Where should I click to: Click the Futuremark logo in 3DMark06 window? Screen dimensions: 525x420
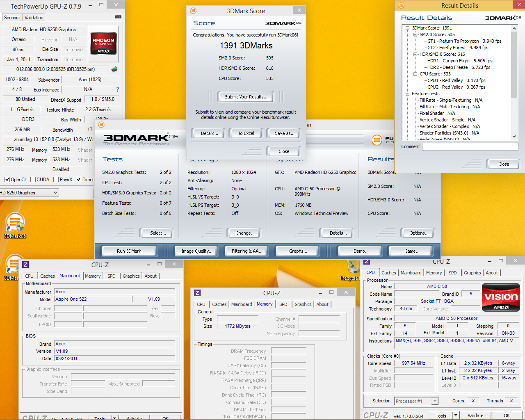click(383, 140)
